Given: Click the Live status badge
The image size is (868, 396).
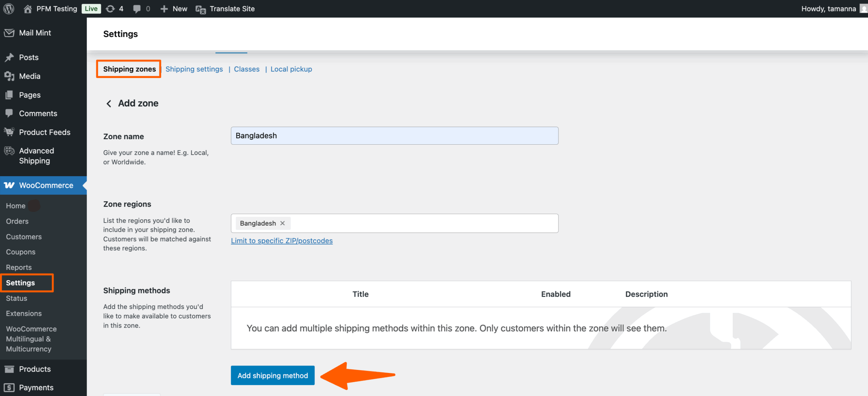Looking at the screenshot, I should (x=91, y=9).
